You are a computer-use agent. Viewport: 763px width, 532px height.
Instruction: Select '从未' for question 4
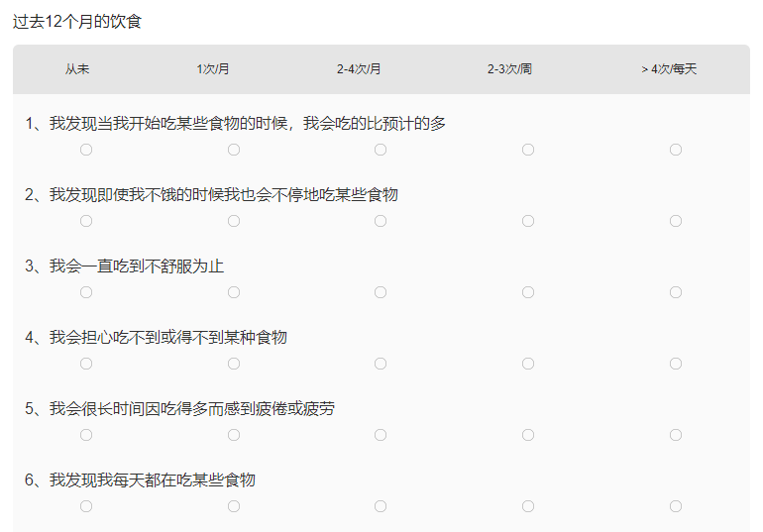coord(86,364)
